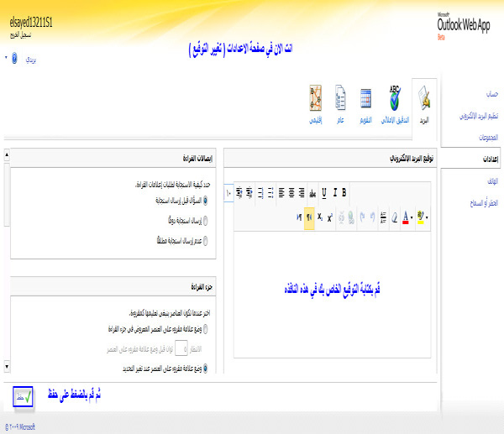Select 'ask before sending response' radio option
Screen dimensions: 504x434
click(x=206, y=200)
